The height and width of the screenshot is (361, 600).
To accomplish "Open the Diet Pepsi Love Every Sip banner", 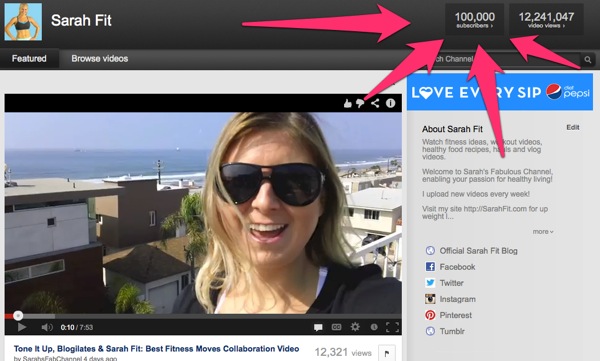I will click(500, 92).
